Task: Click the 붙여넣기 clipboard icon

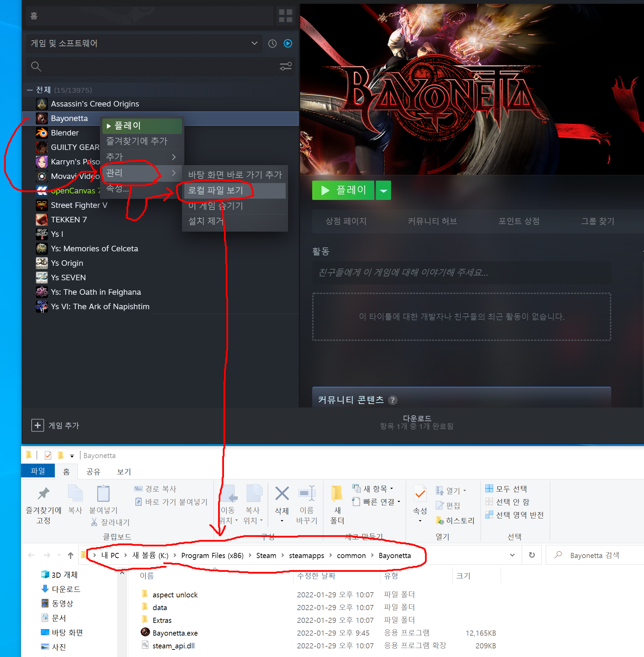Action: (103, 494)
